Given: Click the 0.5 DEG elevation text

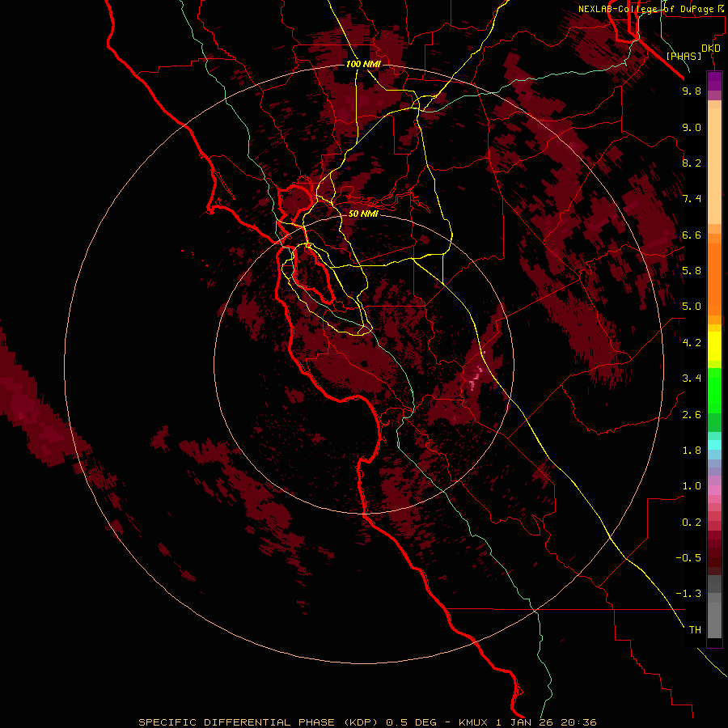Looking at the screenshot, I should coord(412,722).
